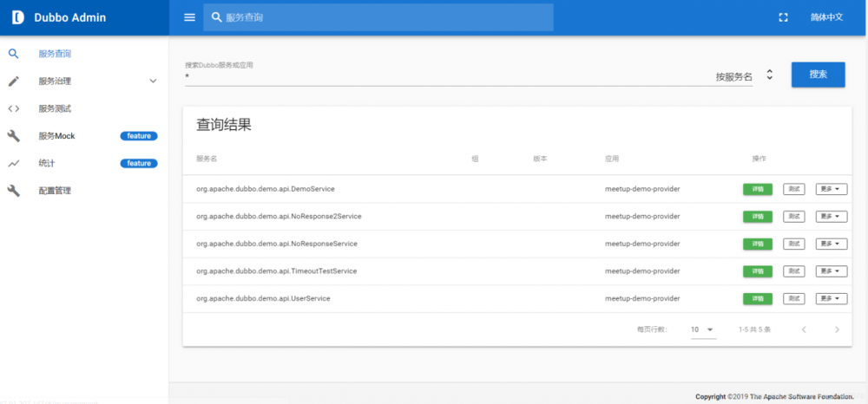The image size is (868, 404).
Task: Click 详情 for NoResponseService
Action: point(757,244)
